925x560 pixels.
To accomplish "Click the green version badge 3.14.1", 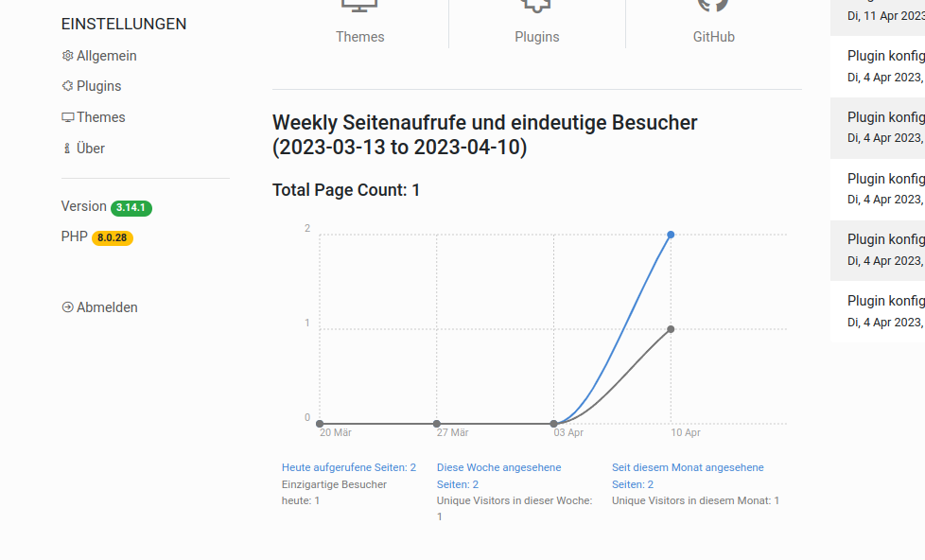I will (x=131, y=207).
